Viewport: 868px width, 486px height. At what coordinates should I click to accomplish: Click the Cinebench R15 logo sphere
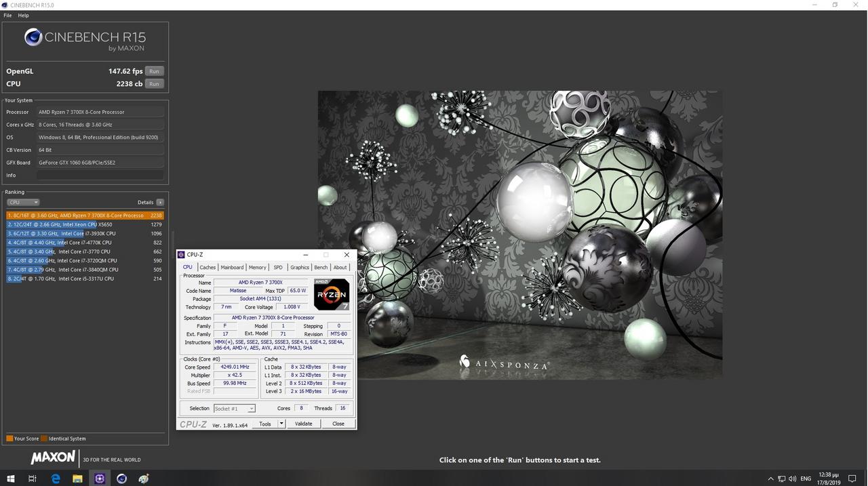coord(33,37)
